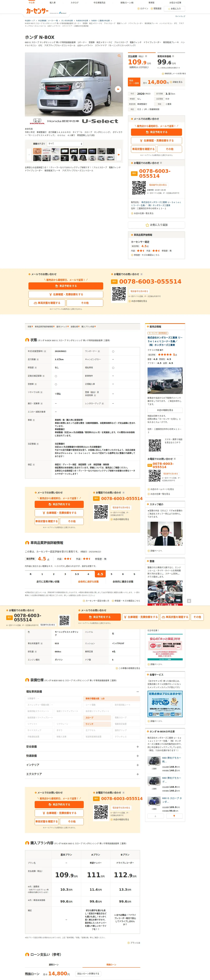Click 定期点検はプロにおまかせ まかせチャオ banner

(x=165, y=704)
